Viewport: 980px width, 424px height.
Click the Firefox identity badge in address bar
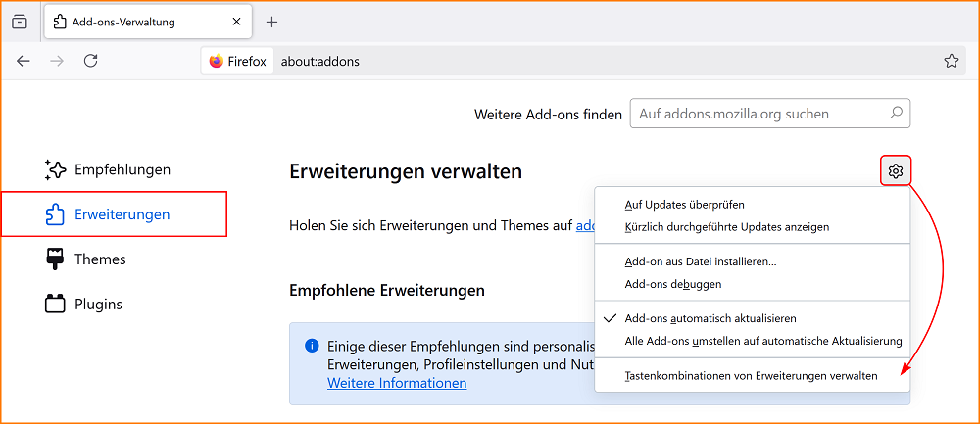237,61
